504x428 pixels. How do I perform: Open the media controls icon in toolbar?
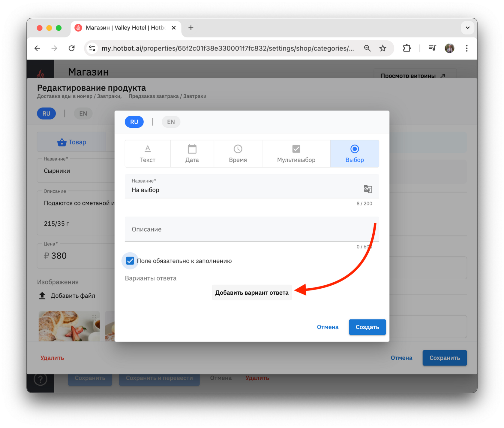click(432, 48)
